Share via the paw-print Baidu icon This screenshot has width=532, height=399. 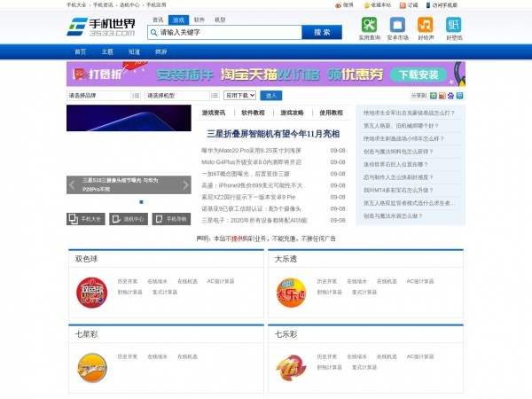click(x=450, y=96)
